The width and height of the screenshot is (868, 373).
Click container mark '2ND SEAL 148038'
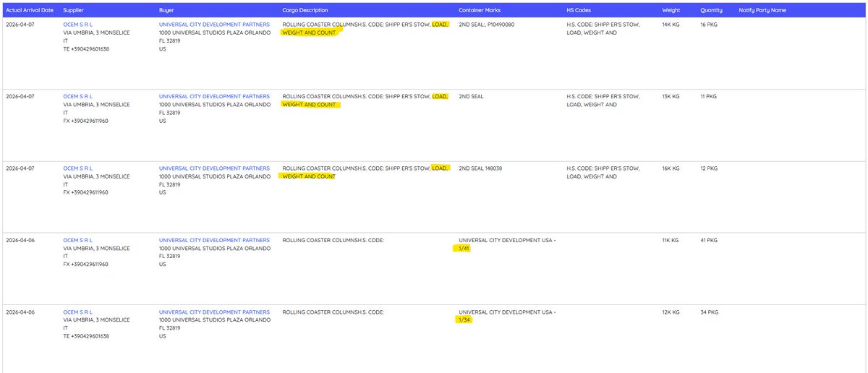pos(480,168)
